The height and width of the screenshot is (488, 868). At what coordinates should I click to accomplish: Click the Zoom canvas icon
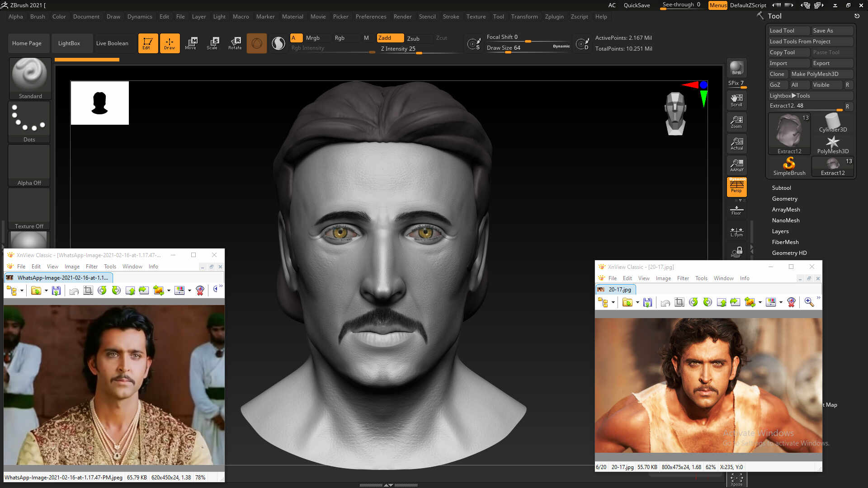[736, 122]
